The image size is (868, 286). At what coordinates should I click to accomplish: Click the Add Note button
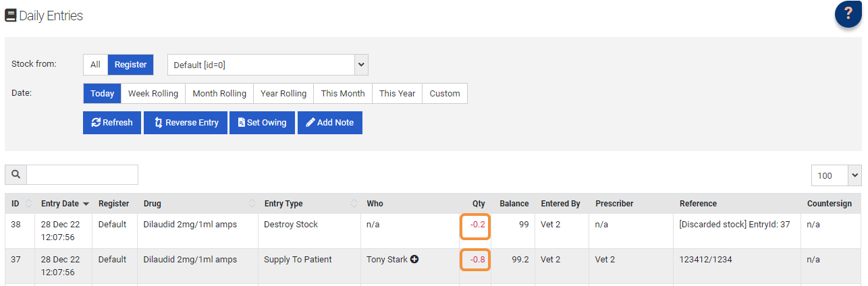tap(329, 123)
